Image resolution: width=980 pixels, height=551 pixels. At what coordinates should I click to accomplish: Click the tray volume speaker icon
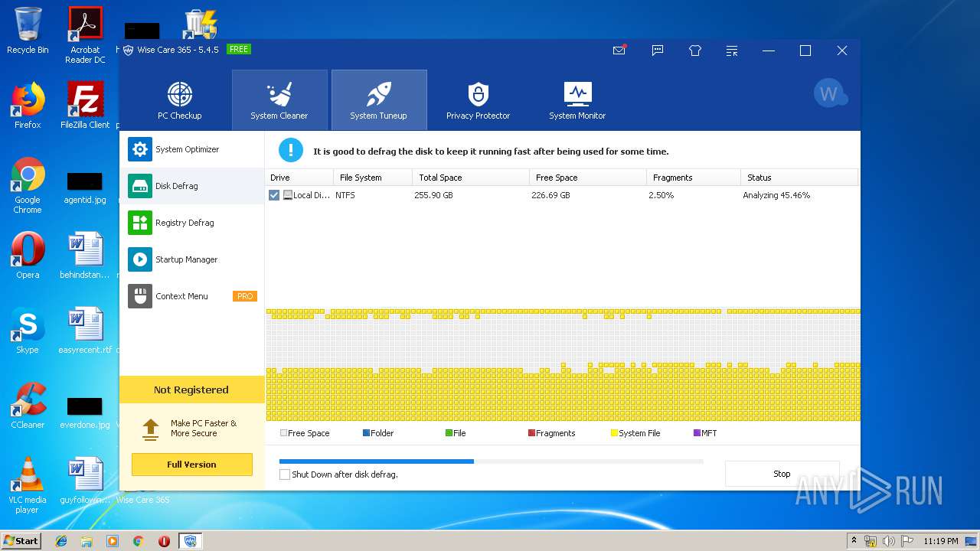pos(889,541)
